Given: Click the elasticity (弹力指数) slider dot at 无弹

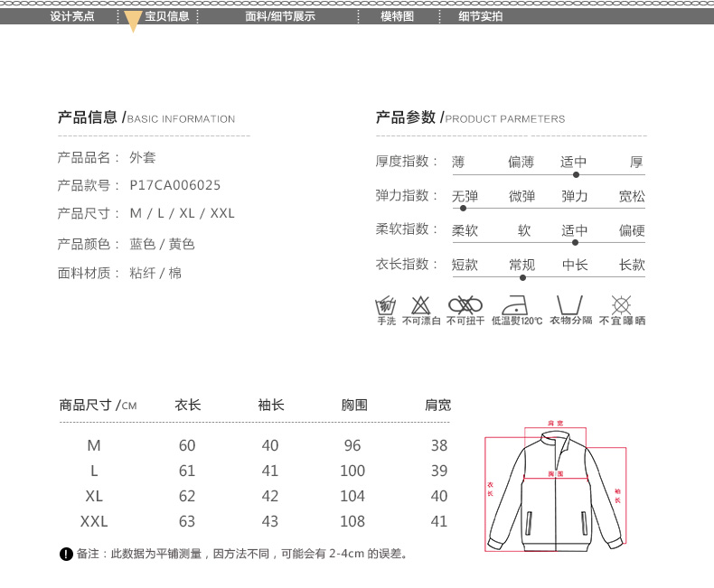Looking at the screenshot, I should (464, 209).
